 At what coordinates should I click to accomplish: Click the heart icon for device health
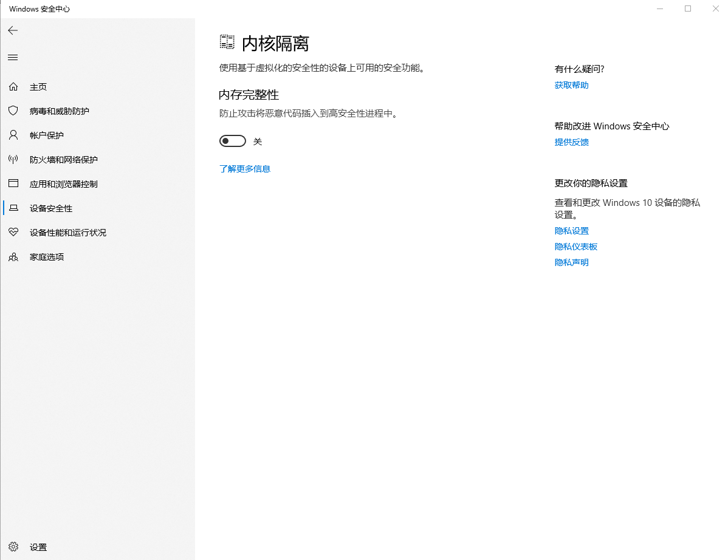13,233
